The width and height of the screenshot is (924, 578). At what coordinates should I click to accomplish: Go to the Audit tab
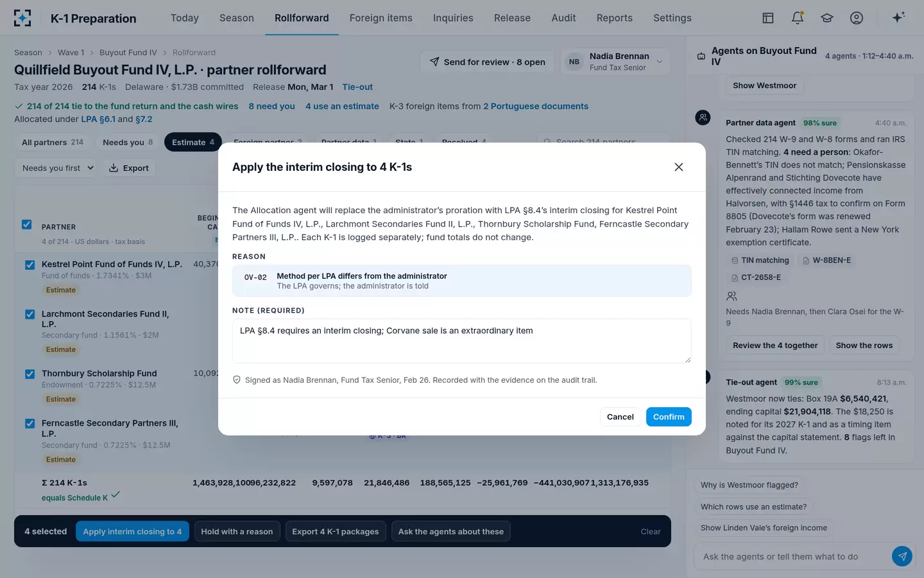click(563, 18)
